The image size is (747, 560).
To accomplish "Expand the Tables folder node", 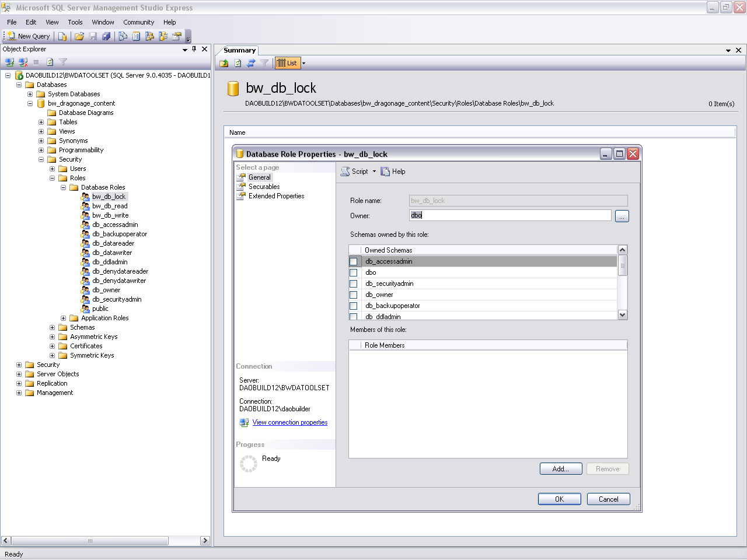I will click(41, 122).
